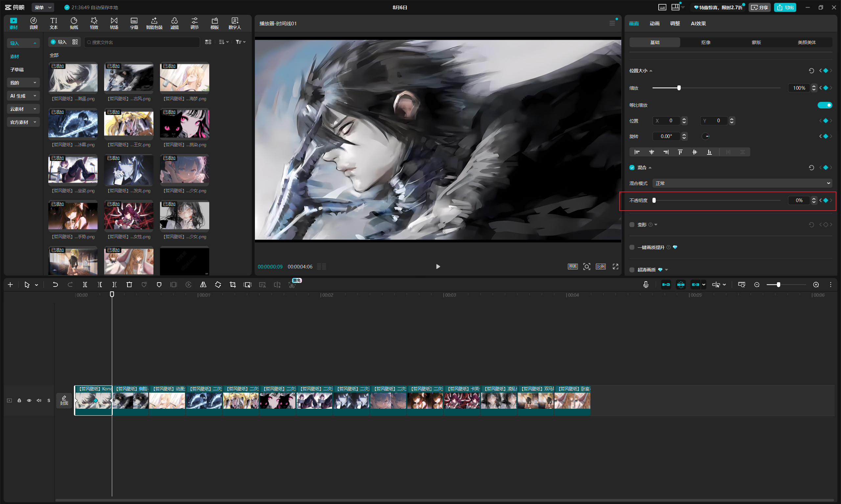Click the undo arrow in timeline toolbar
The width and height of the screenshot is (841, 504).
coord(55,285)
